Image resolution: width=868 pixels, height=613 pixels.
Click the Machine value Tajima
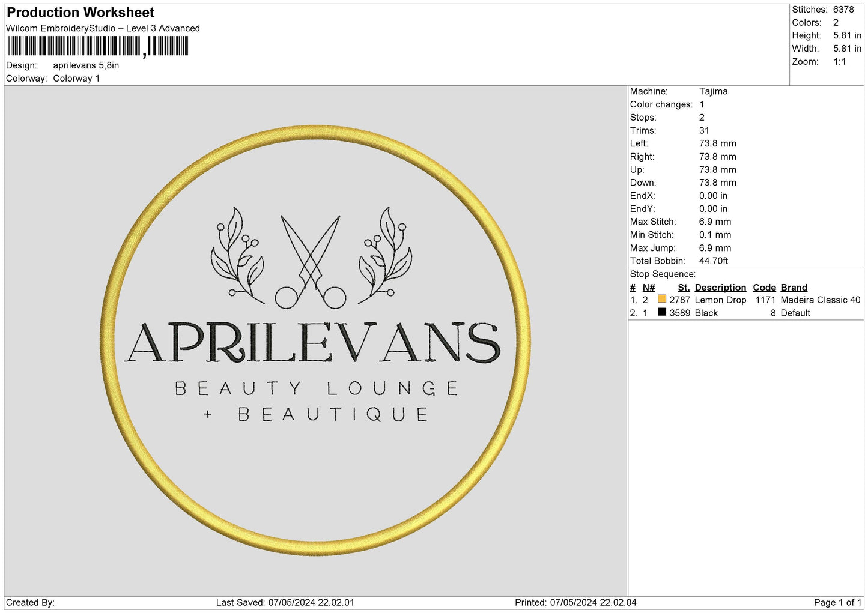713,91
